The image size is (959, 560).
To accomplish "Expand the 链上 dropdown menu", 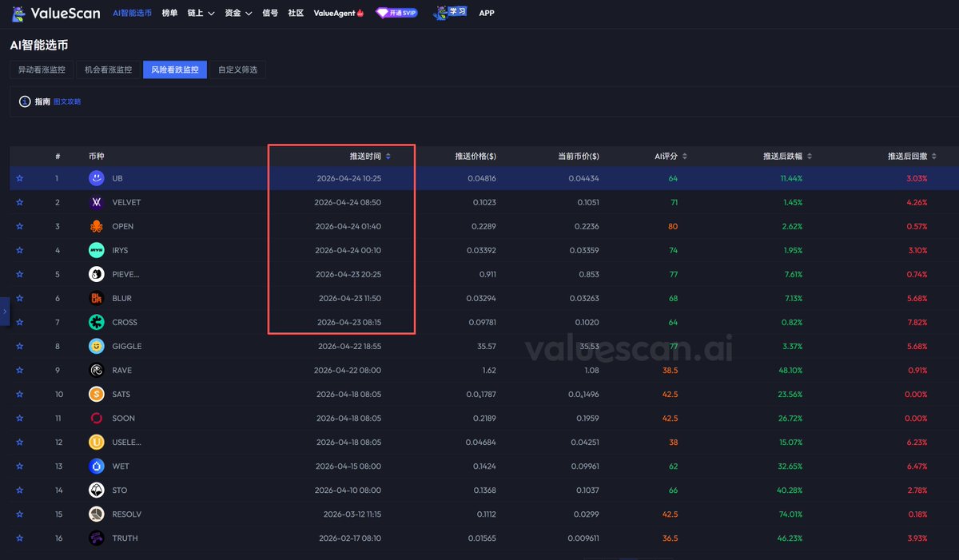I will (x=201, y=13).
